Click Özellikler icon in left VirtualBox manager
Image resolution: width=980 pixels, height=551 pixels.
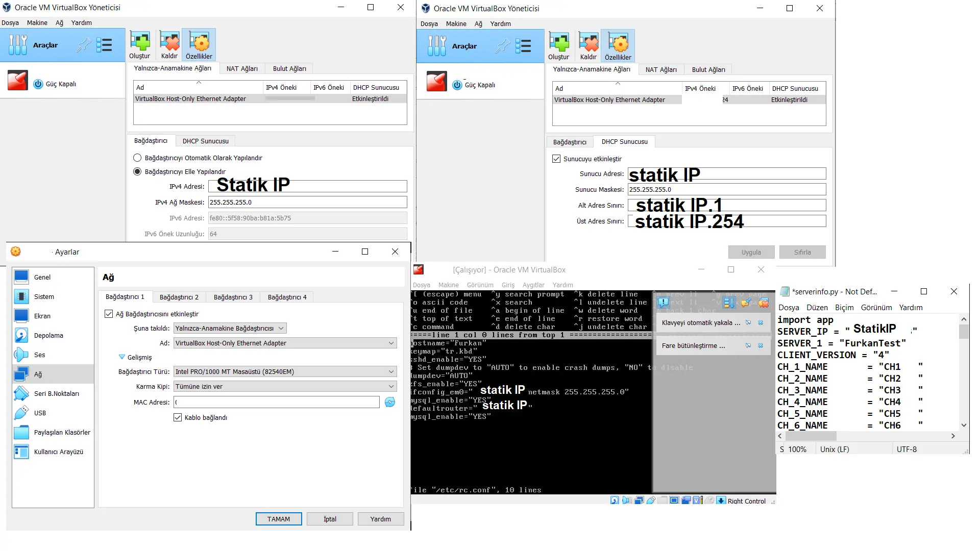(199, 45)
